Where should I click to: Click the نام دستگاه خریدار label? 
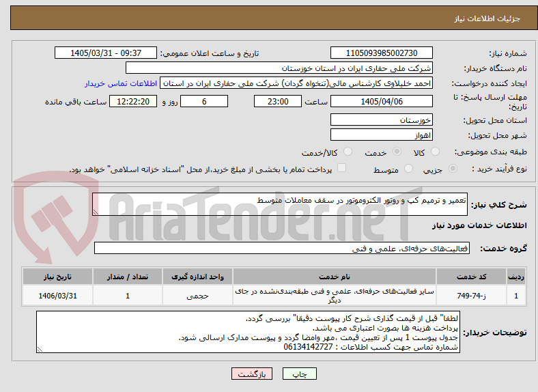coord(496,69)
